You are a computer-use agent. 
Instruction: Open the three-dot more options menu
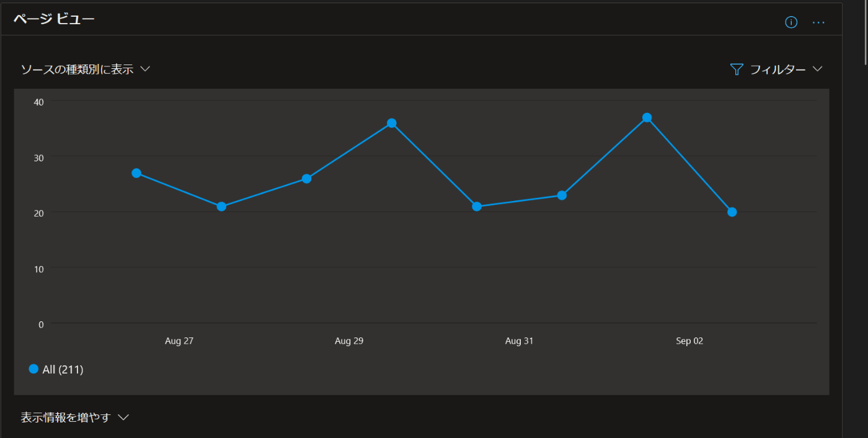tap(818, 22)
